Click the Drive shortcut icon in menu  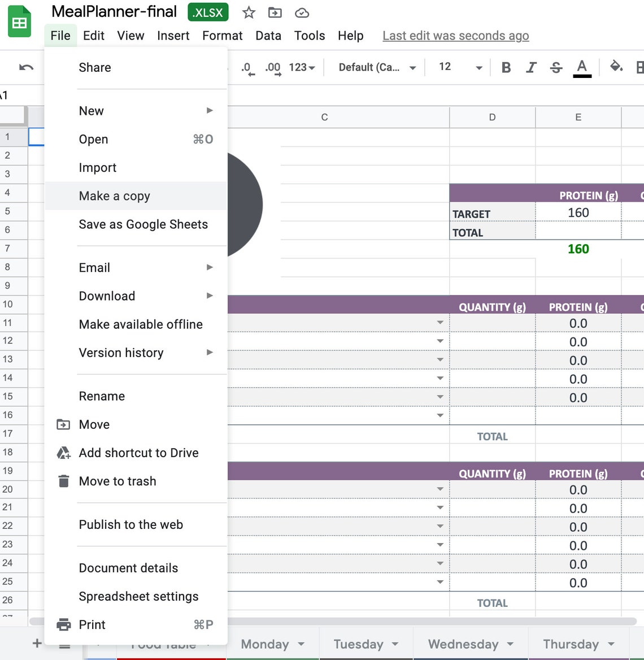point(64,453)
